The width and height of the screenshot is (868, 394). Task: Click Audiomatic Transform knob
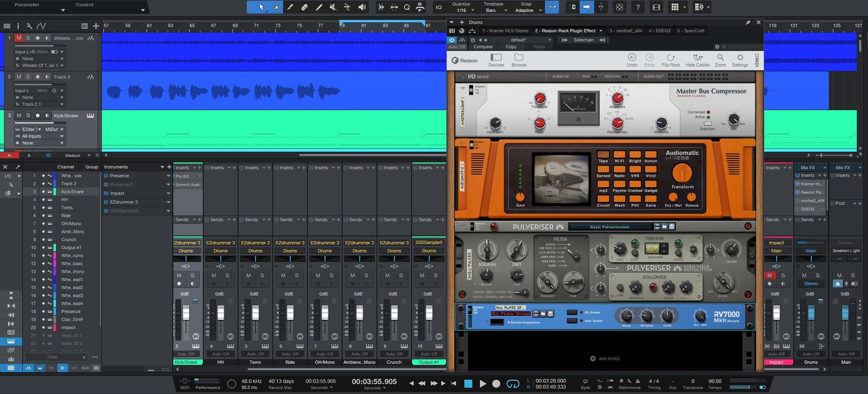tap(682, 173)
